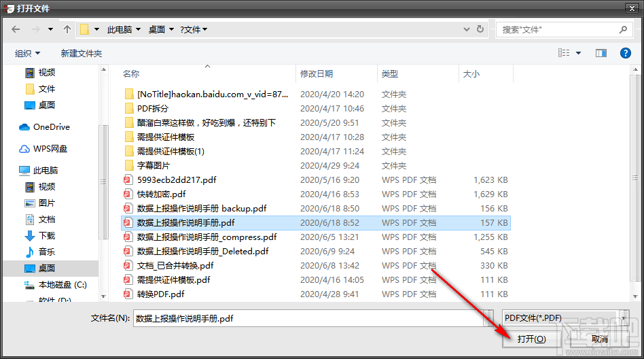Open recent locations dropdown arrow
Viewport: 644px width, 359px height.
[50, 29]
